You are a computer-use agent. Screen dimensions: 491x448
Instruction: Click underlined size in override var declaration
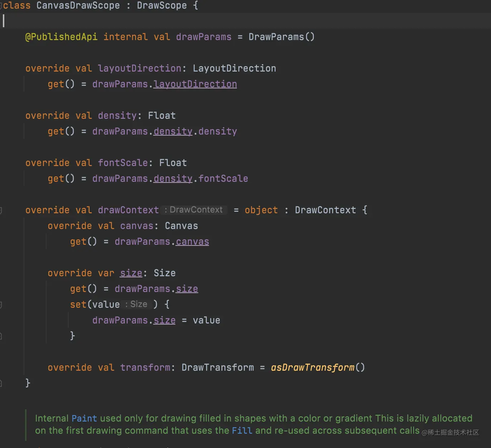click(x=131, y=273)
